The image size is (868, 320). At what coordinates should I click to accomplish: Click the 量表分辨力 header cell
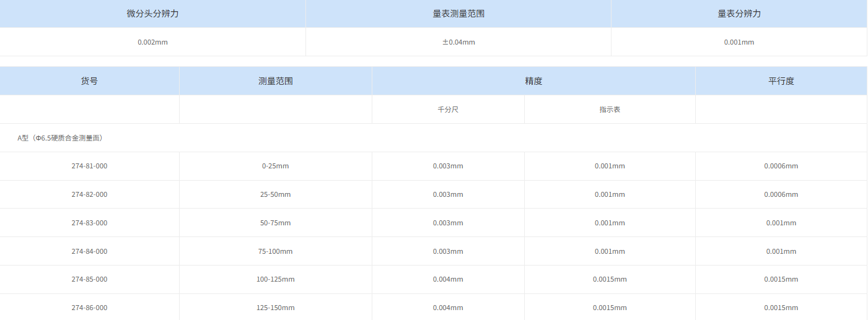coord(739,14)
